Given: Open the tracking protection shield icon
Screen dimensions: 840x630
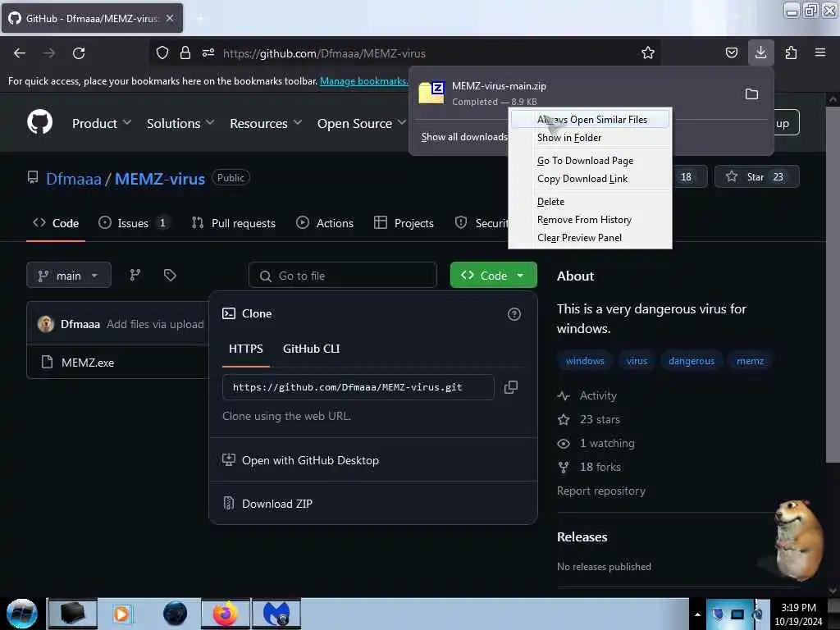Looking at the screenshot, I should point(162,52).
